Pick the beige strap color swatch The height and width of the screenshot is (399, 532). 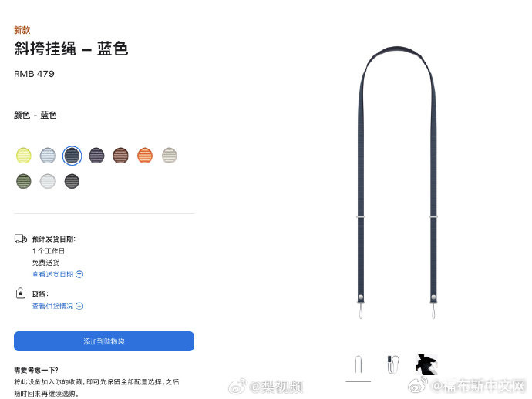pyautogui.click(x=170, y=156)
